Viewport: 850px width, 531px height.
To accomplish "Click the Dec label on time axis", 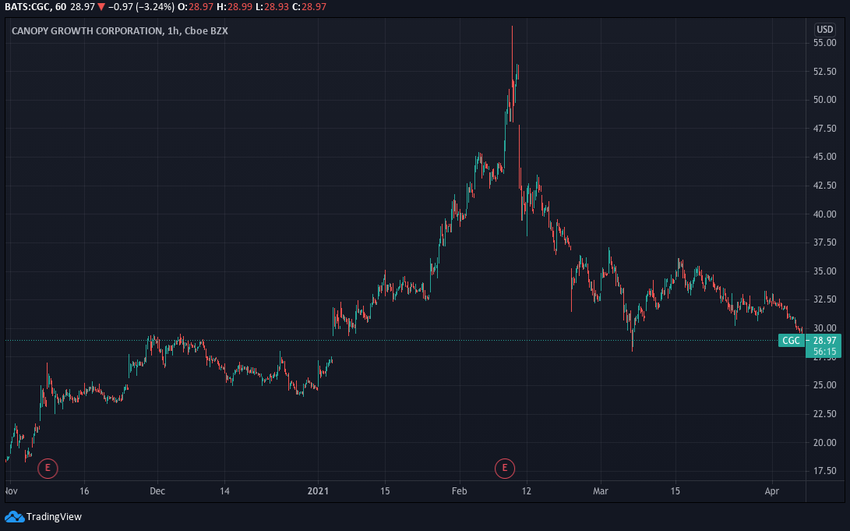I will 157,491.
